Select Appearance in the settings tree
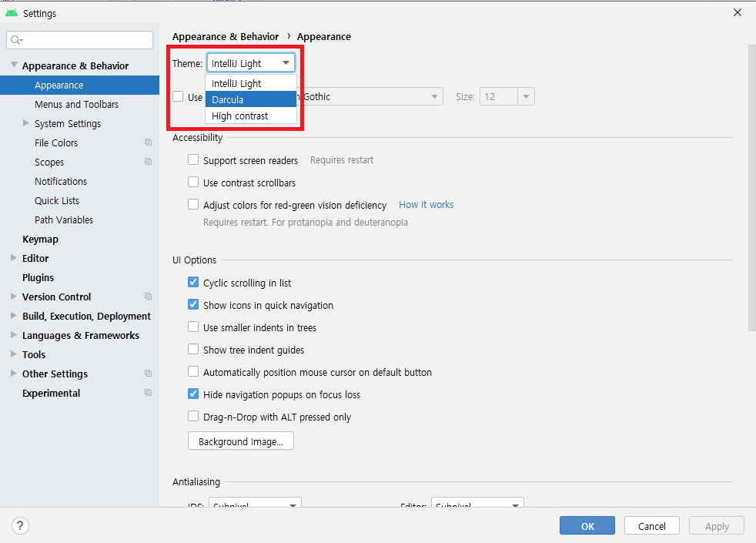The height and width of the screenshot is (543, 756). tap(79, 85)
